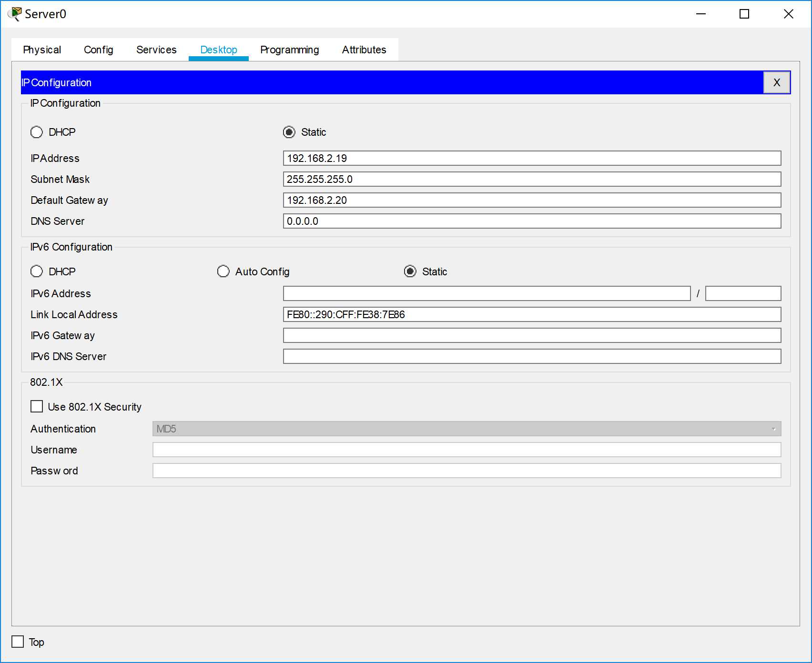Switch to the Physical tab
The height and width of the screenshot is (663, 812).
coord(42,50)
